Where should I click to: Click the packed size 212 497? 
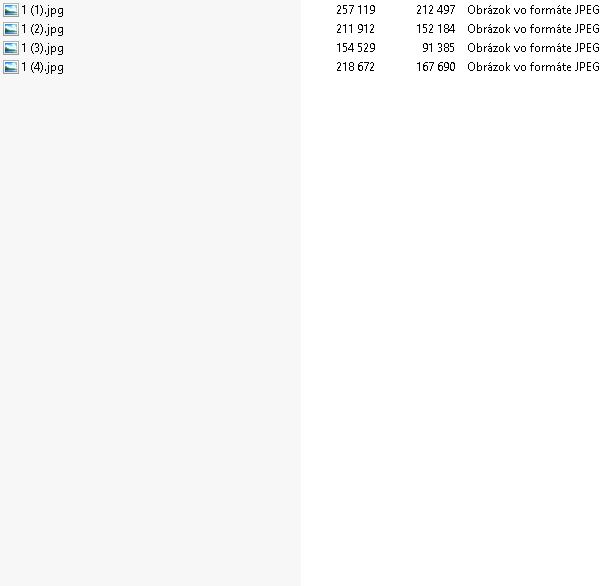[436, 10]
